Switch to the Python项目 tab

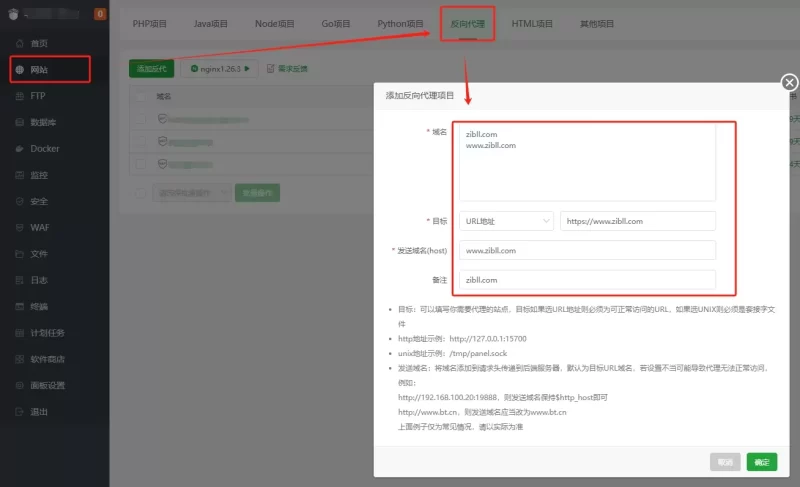coord(400,23)
